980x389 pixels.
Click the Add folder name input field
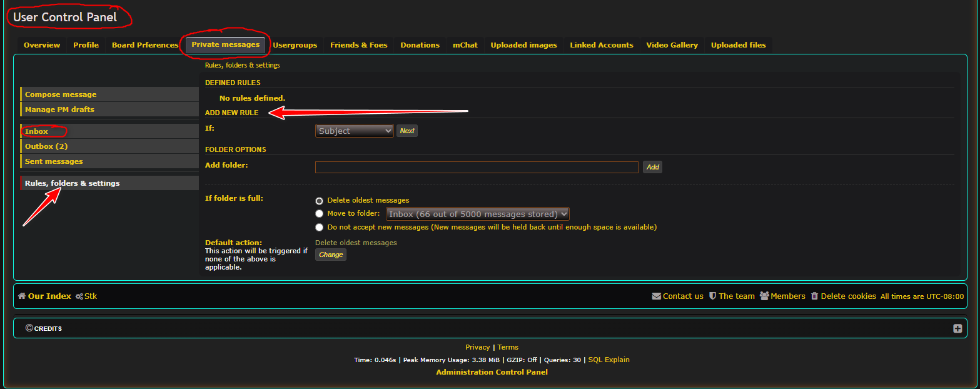tap(477, 167)
